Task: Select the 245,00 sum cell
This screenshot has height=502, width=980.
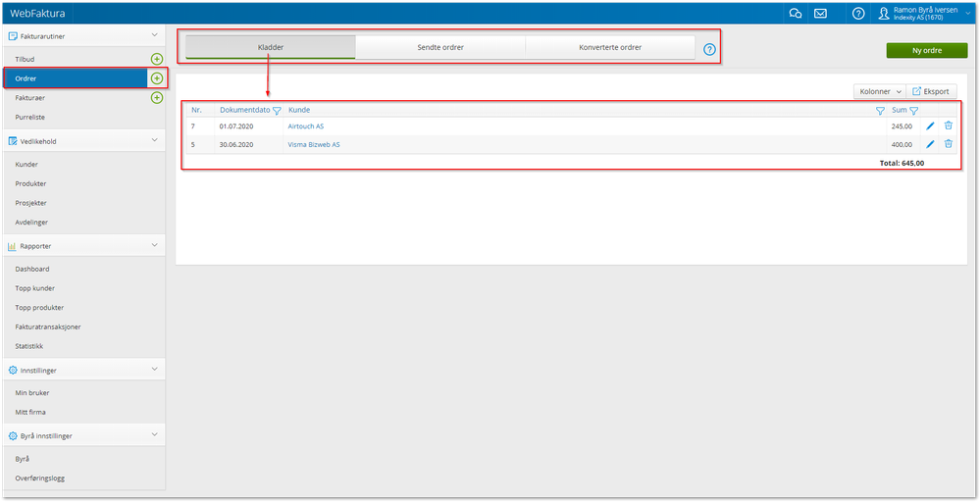Action: (x=902, y=126)
